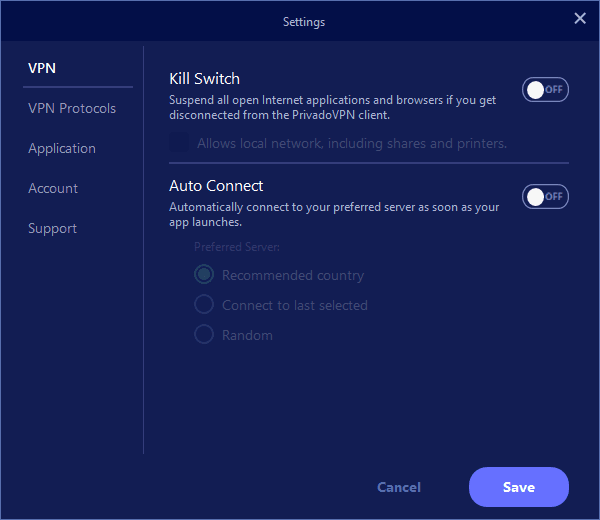
Task: Turn on the Kill Switch toggle
Action: 545,90
